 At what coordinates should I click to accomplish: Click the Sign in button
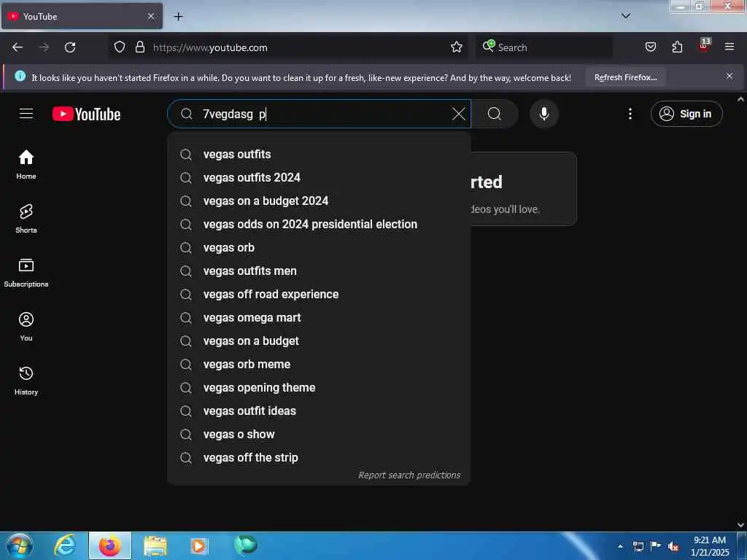[x=686, y=114]
